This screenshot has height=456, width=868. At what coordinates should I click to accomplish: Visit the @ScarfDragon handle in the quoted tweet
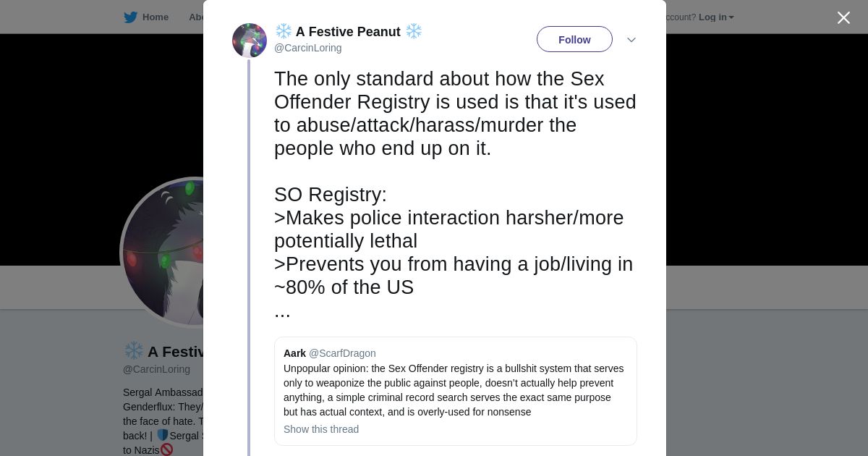coord(342,353)
